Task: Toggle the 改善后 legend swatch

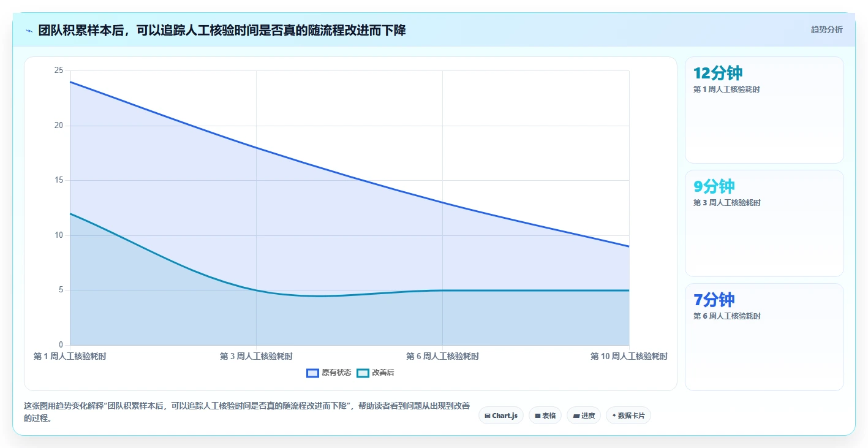Action: pos(363,373)
